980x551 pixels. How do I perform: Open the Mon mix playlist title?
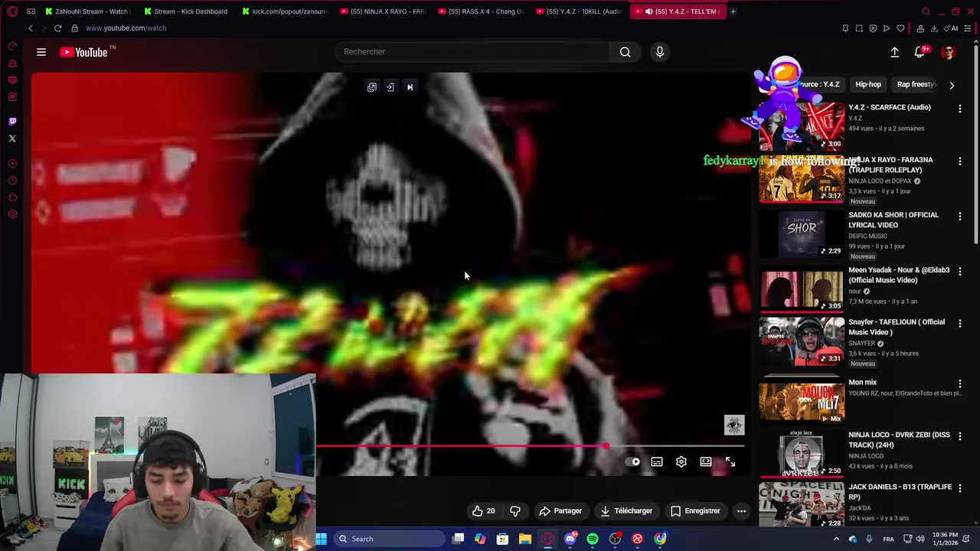click(x=862, y=382)
